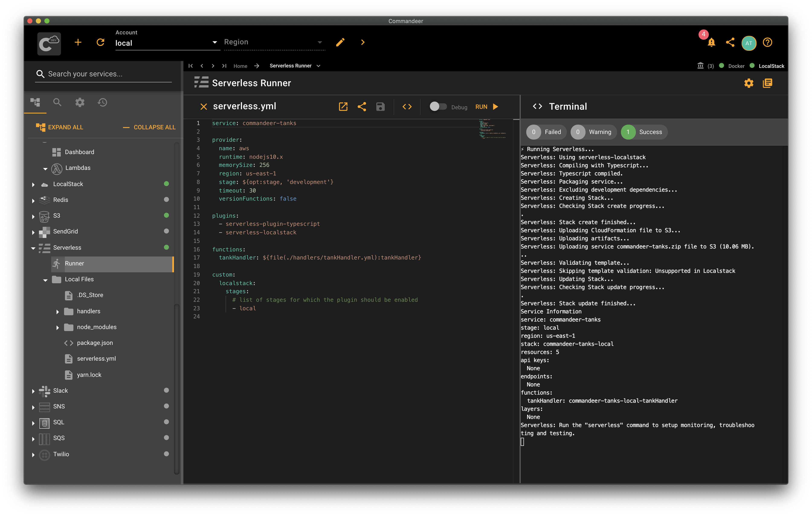Screen dimensions: 812x516
Task: Toggle code view in editor toolbar
Action: point(407,107)
